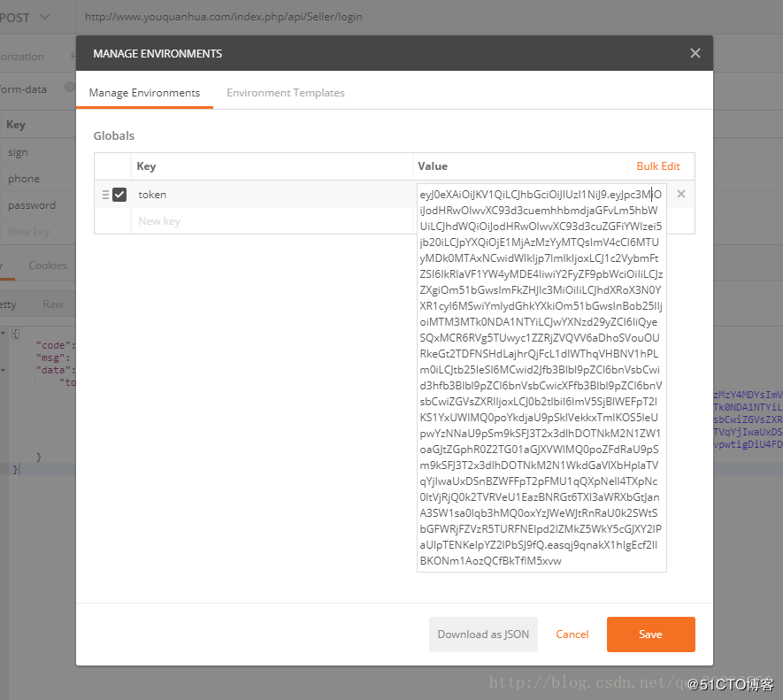Select radio button right of form-data
Screen dimensions: 783x700
tap(69, 88)
